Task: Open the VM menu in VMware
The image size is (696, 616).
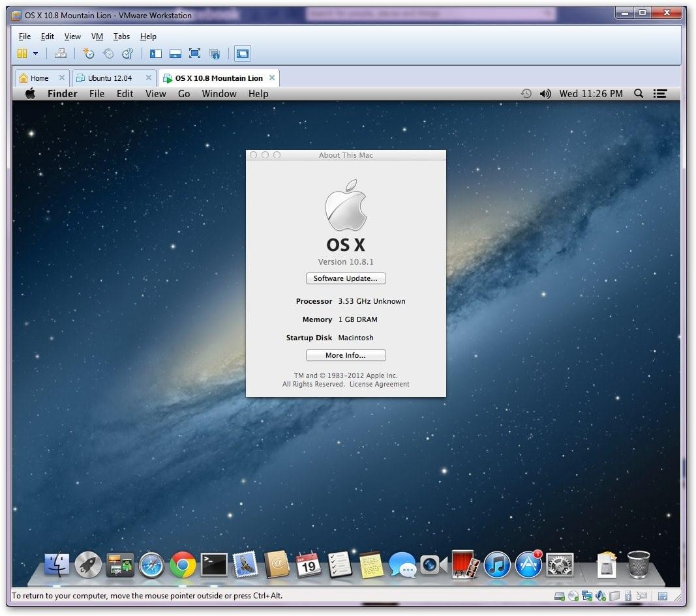Action: point(97,37)
